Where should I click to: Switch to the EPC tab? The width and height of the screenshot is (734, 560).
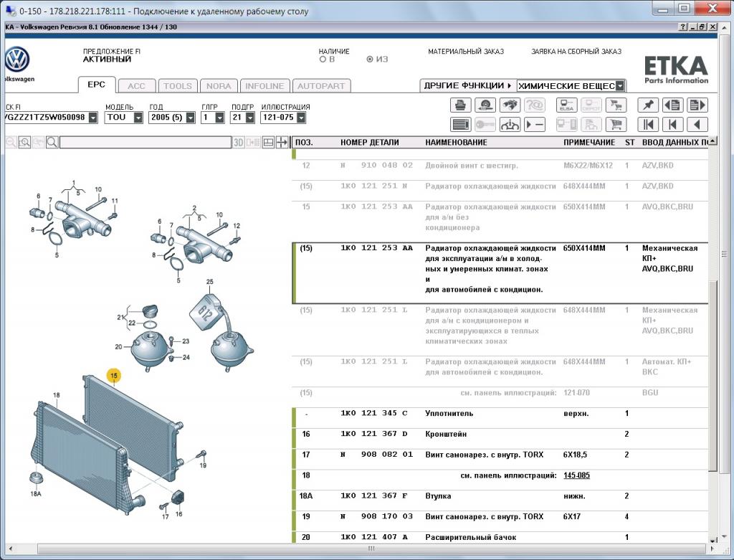click(97, 85)
